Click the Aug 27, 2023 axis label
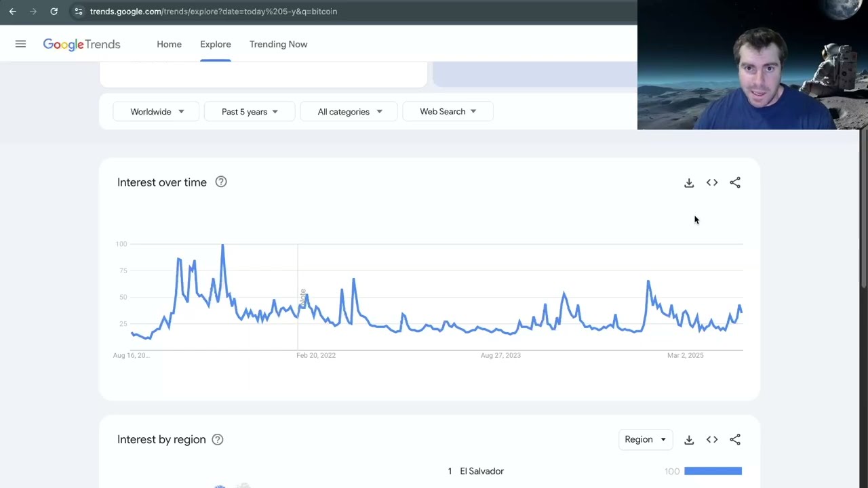Image resolution: width=868 pixels, height=488 pixels. click(x=500, y=355)
